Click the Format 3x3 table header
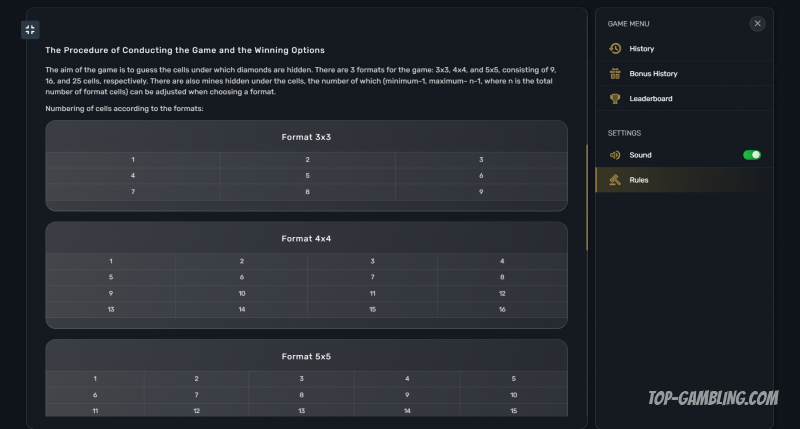This screenshot has height=429, width=800. coord(306,137)
